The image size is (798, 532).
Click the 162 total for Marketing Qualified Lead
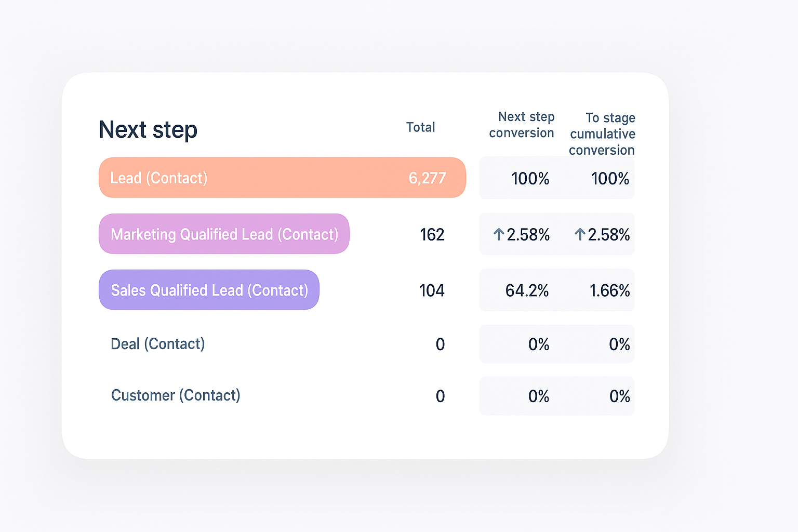[x=432, y=235]
